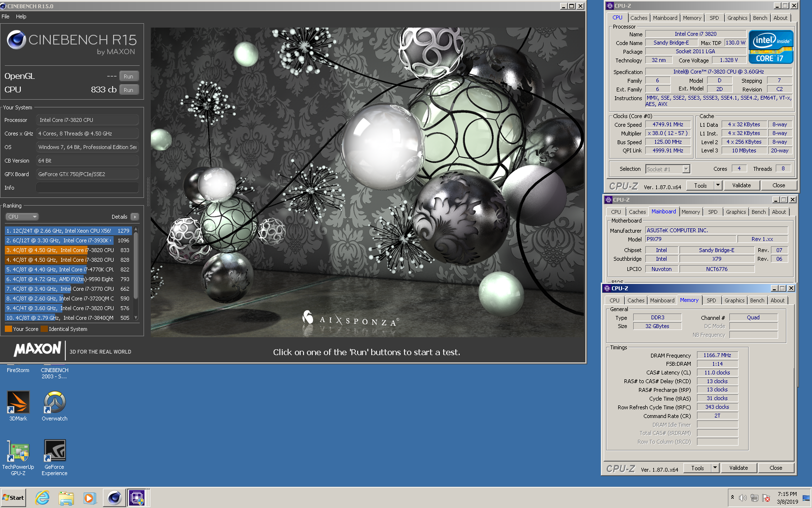The image size is (812, 508).
Task: Select CPU tab in Mainboard CPU-Z window
Action: point(616,212)
